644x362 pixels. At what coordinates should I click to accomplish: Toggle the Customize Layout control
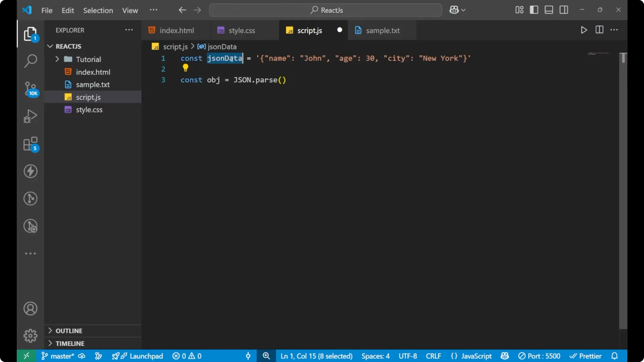pos(519,10)
